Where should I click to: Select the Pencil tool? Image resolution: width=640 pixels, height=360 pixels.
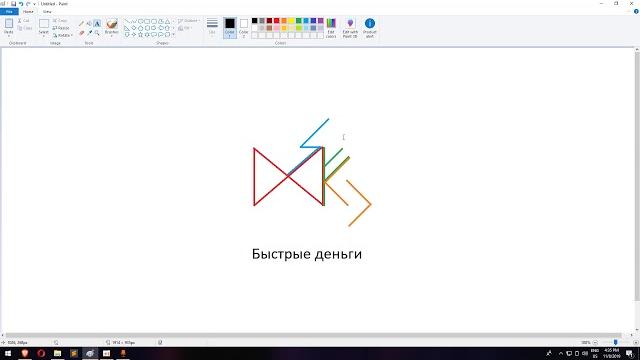click(81, 24)
